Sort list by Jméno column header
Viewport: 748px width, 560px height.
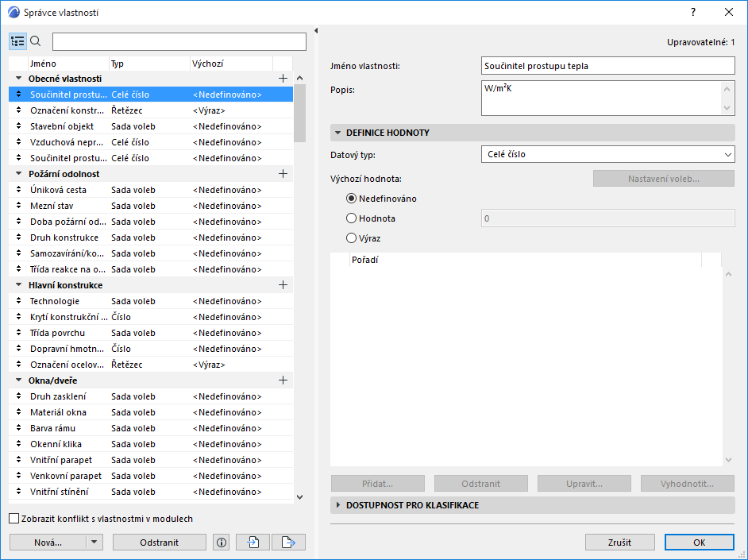(x=68, y=64)
